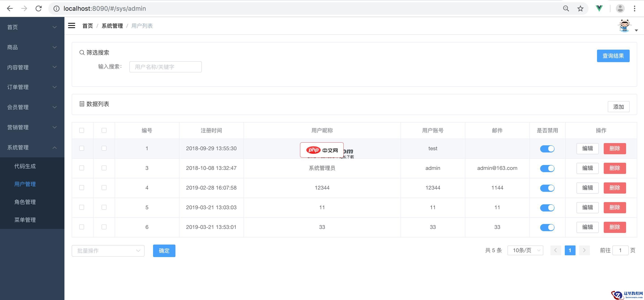Check the checkbox for row 编号 4
This screenshot has height=300, width=644.
pyautogui.click(x=82, y=188)
